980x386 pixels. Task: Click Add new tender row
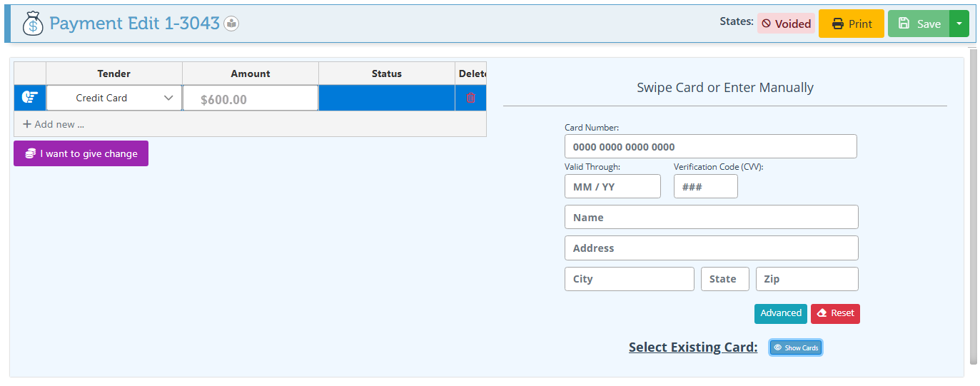coord(54,124)
